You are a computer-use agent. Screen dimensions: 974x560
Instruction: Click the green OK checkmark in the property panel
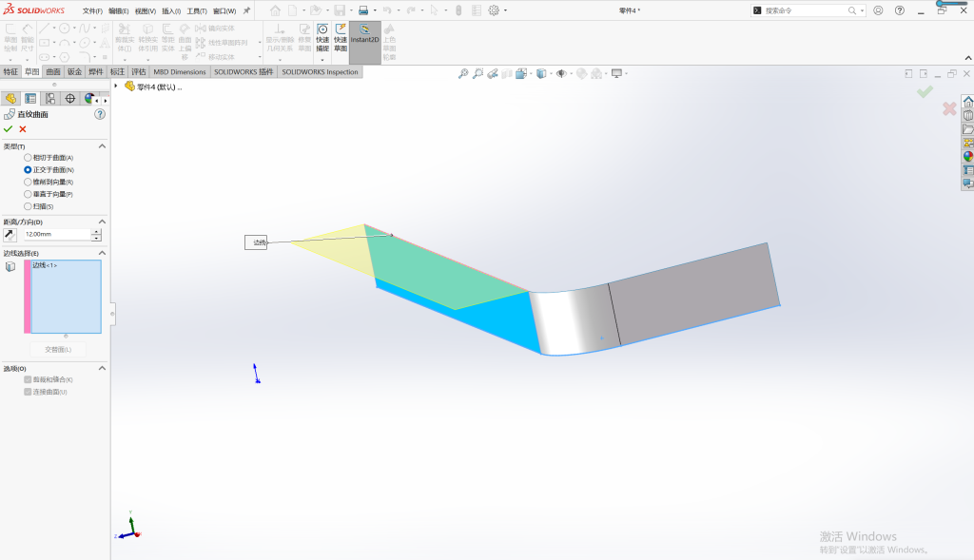(x=8, y=129)
